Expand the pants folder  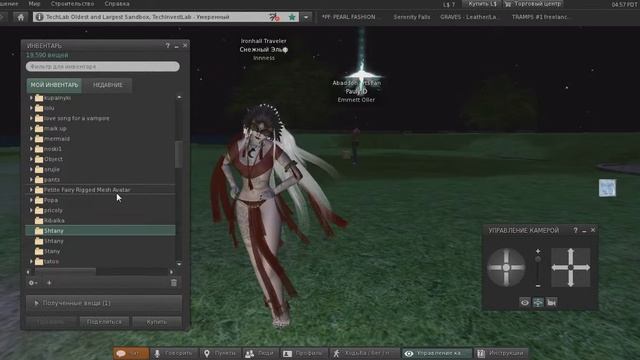31,180
